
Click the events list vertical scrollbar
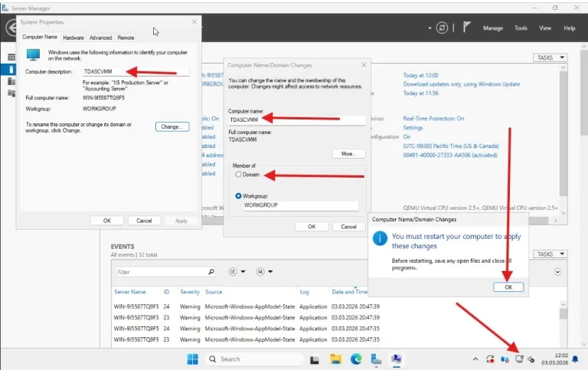[x=563, y=313]
